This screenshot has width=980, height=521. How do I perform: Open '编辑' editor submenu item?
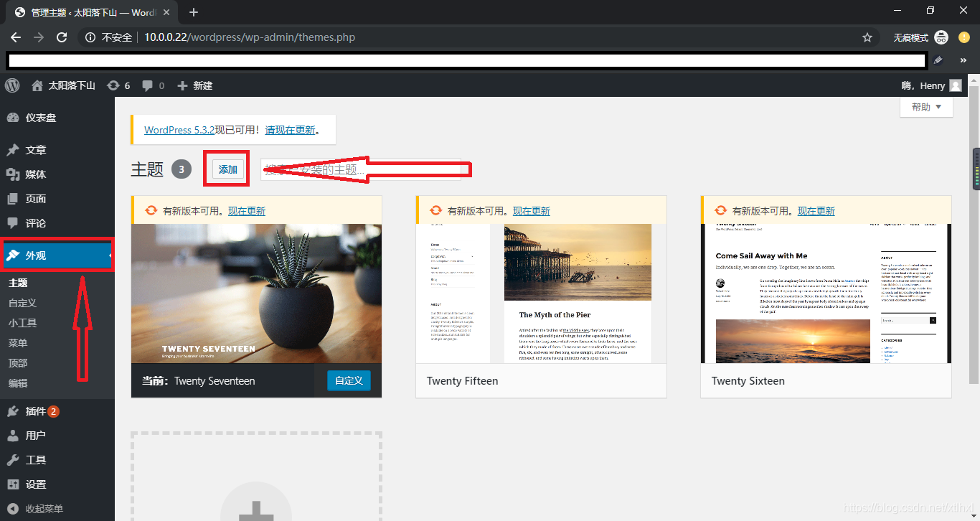pos(18,383)
